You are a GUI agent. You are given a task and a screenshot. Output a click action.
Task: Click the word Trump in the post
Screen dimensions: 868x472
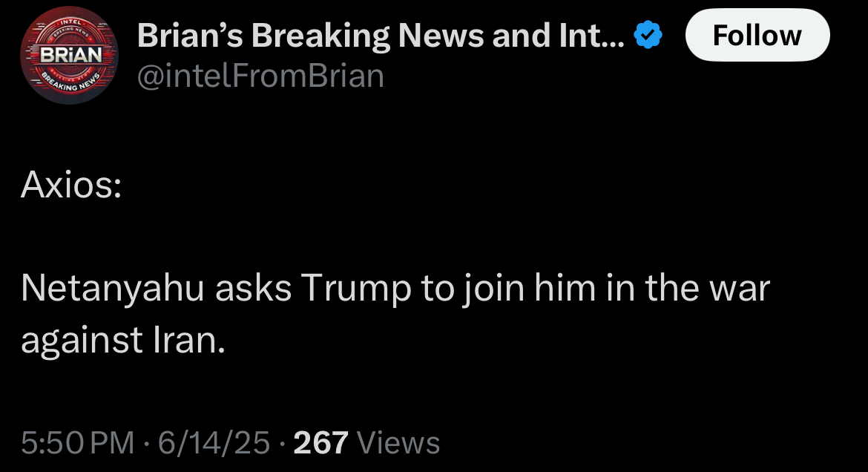click(x=357, y=289)
